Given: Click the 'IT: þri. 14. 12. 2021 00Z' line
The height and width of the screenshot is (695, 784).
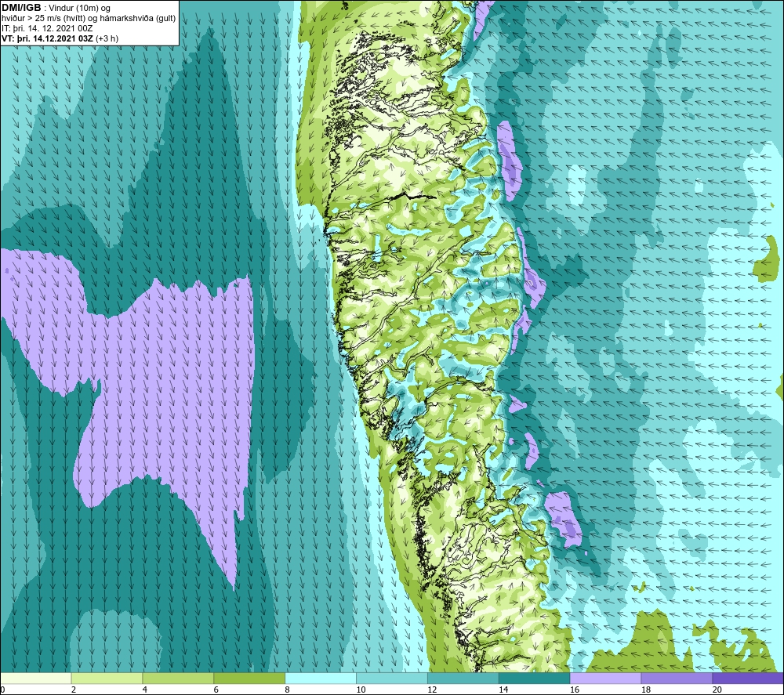Looking at the screenshot, I should tap(47, 28).
